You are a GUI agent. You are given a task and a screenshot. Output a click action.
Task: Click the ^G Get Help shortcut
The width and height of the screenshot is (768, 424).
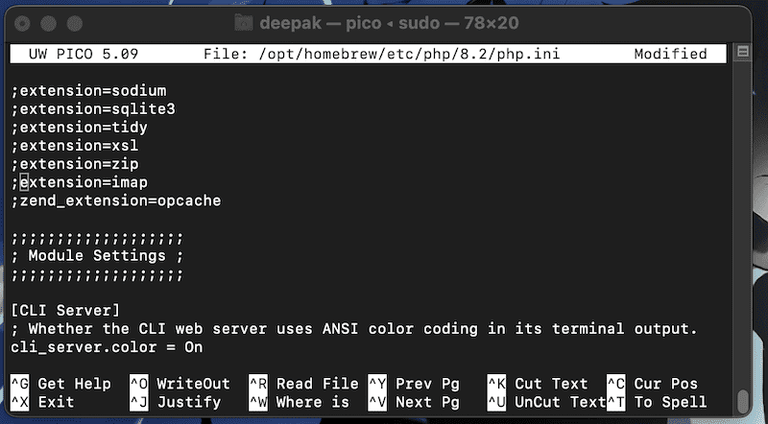61,383
